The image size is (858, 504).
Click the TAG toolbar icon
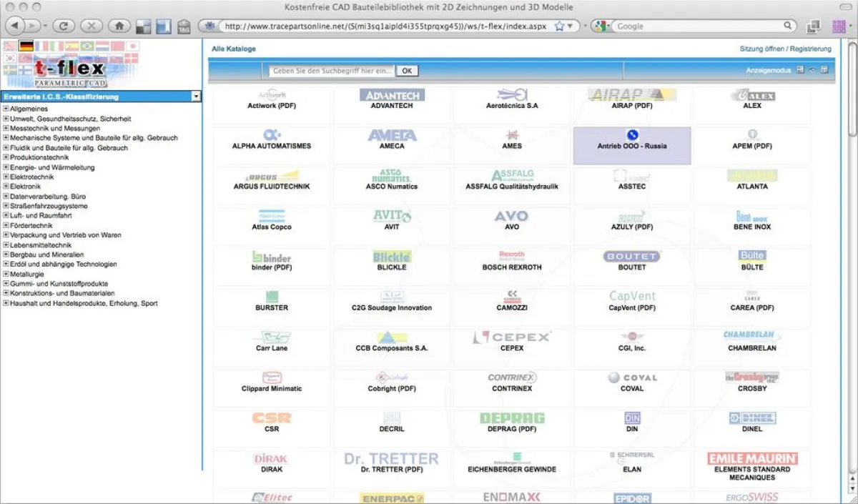click(x=184, y=26)
